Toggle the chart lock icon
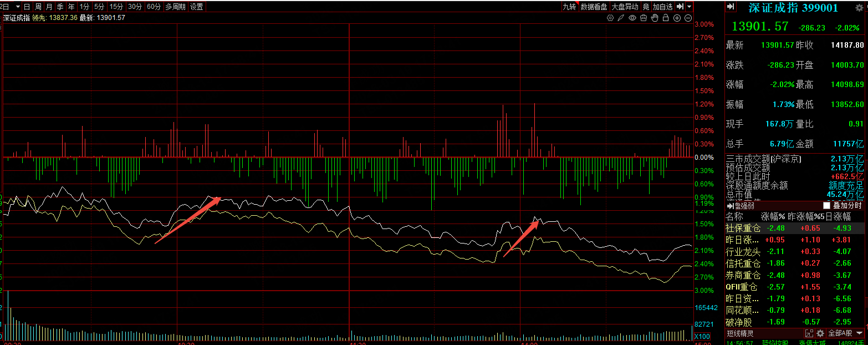The image size is (868, 345). pyautogui.click(x=666, y=18)
